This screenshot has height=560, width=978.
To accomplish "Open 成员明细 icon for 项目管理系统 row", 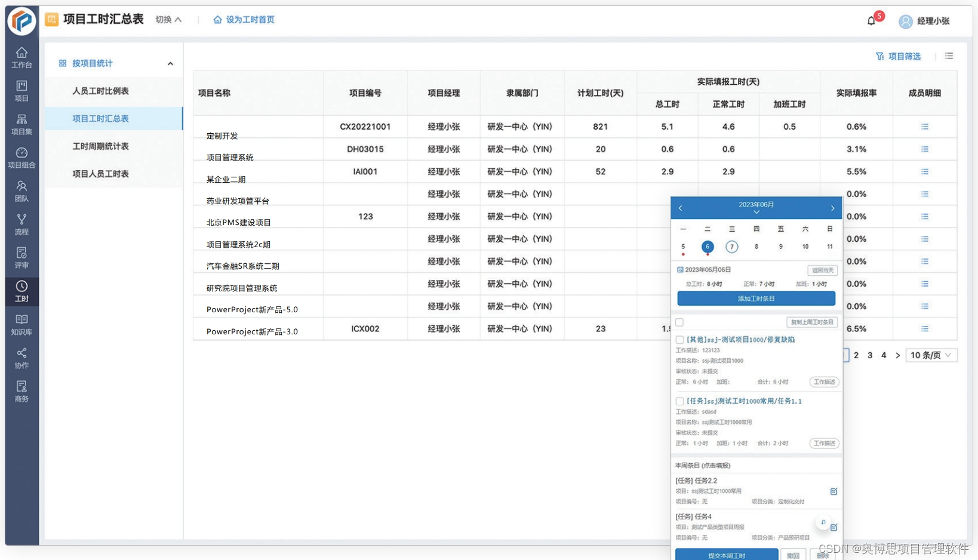I will pos(925,149).
